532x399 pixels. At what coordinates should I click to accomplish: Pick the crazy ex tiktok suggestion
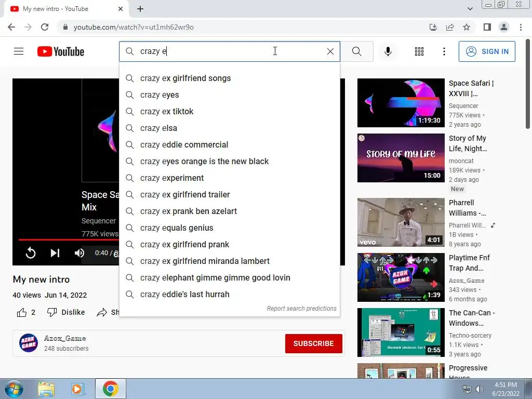coord(230,112)
